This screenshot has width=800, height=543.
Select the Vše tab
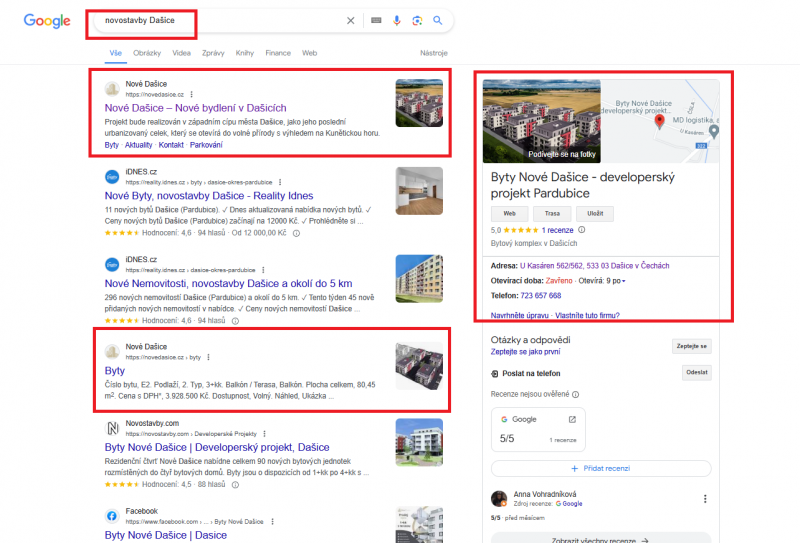pos(116,53)
